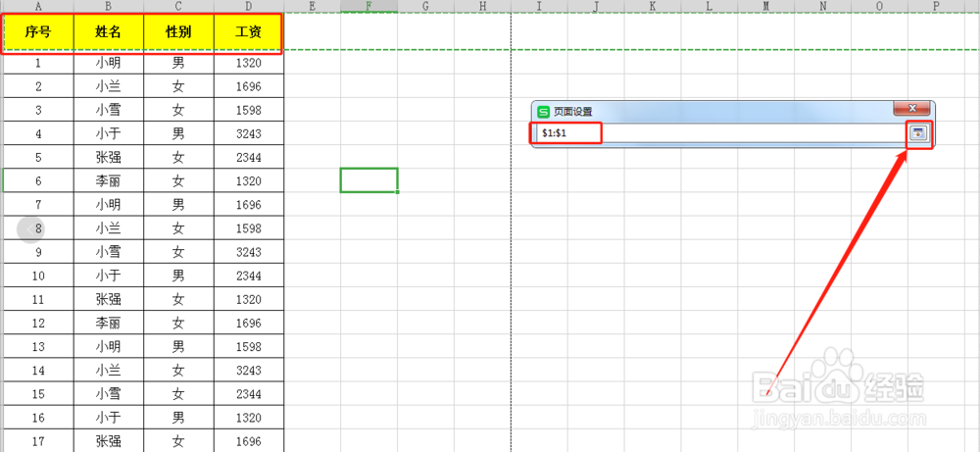Select column M header

pyautogui.click(x=765, y=6)
